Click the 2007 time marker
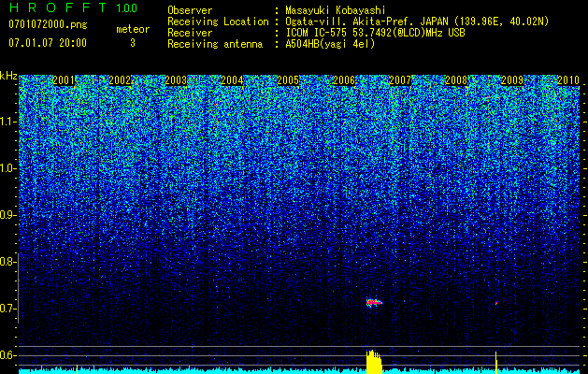Viewport: 588px width, 374px height. tap(400, 80)
